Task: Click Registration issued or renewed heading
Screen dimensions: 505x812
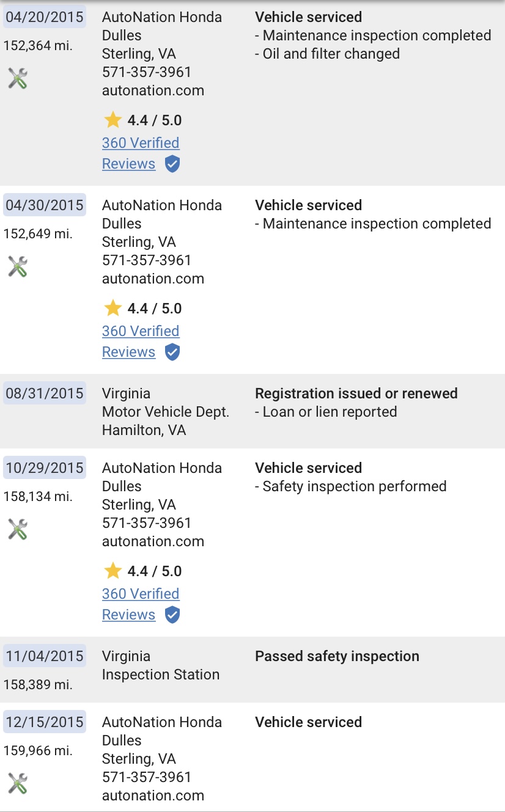Action: pyautogui.click(x=356, y=393)
